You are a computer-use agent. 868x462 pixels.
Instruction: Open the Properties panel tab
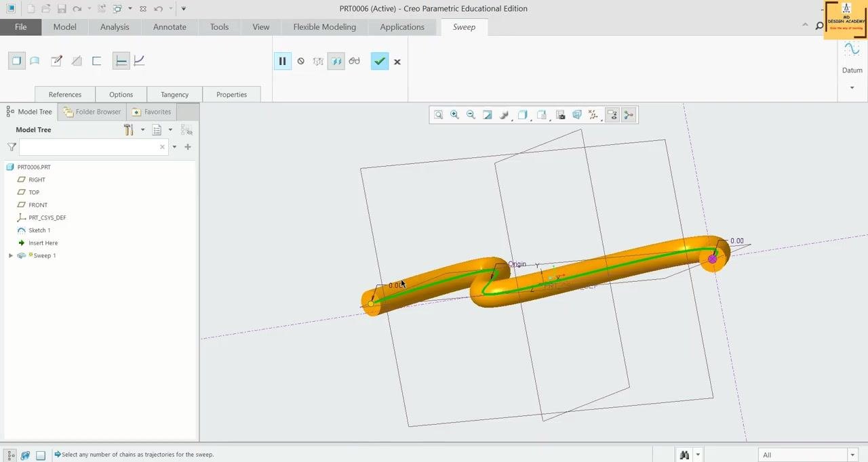[232, 94]
